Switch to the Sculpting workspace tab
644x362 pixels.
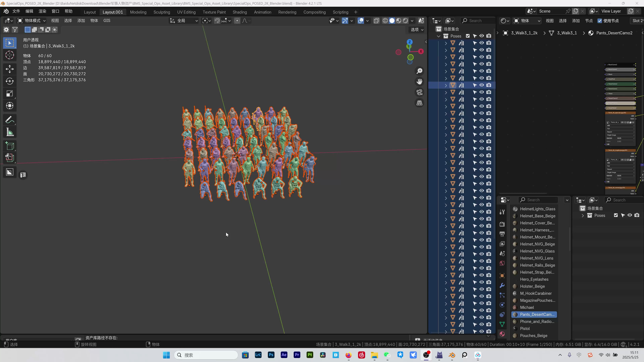[x=162, y=12]
